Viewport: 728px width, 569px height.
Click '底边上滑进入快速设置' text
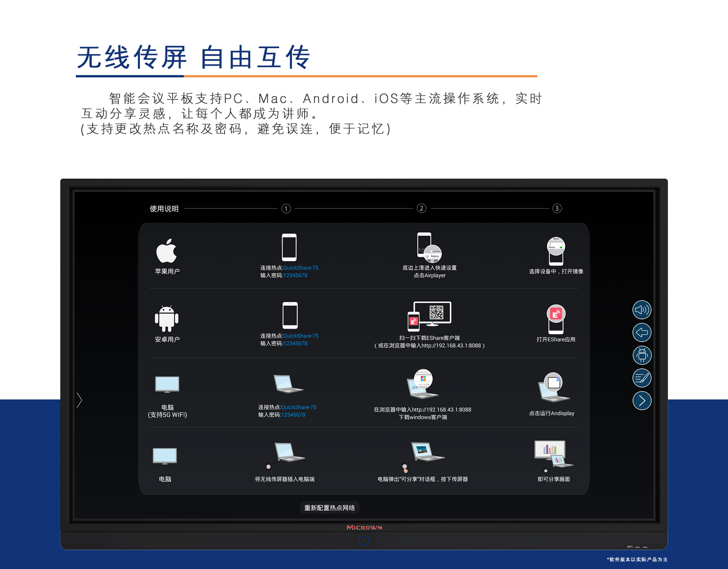click(429, 268)
